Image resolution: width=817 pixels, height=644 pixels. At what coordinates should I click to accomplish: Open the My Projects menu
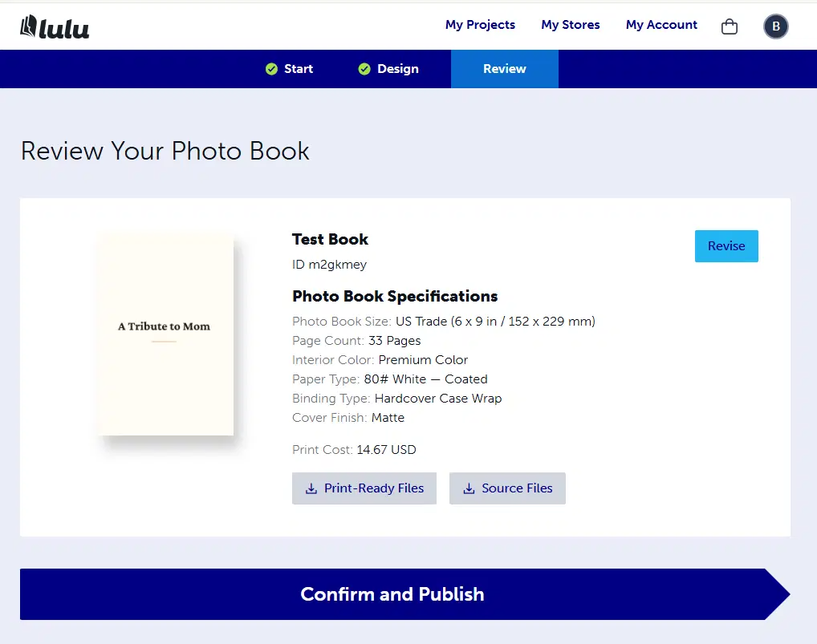[480, 25]
